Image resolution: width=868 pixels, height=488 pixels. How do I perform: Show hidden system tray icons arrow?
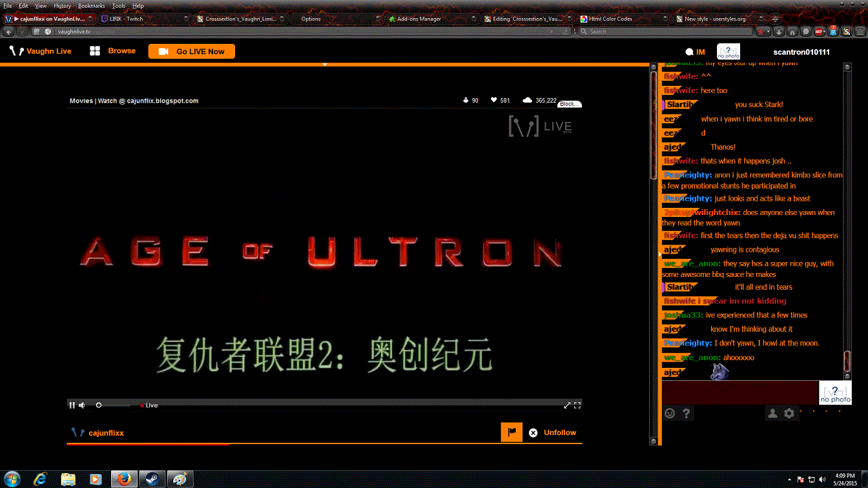tap(790, 480)
